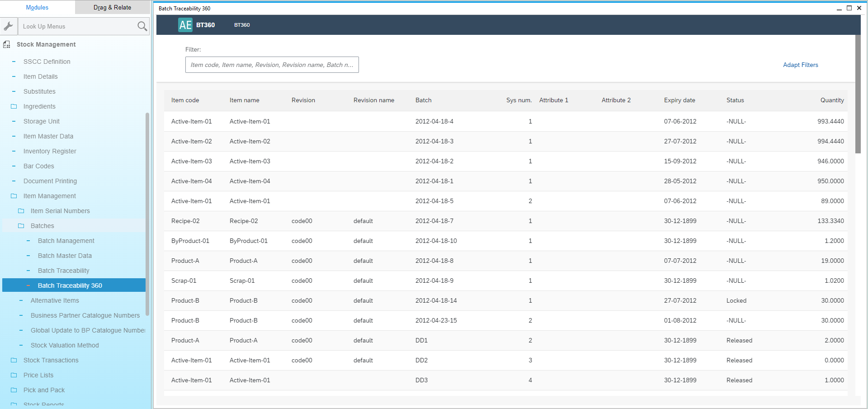
Task: Switch to the Drag & Relate tab
Action: 112,7
